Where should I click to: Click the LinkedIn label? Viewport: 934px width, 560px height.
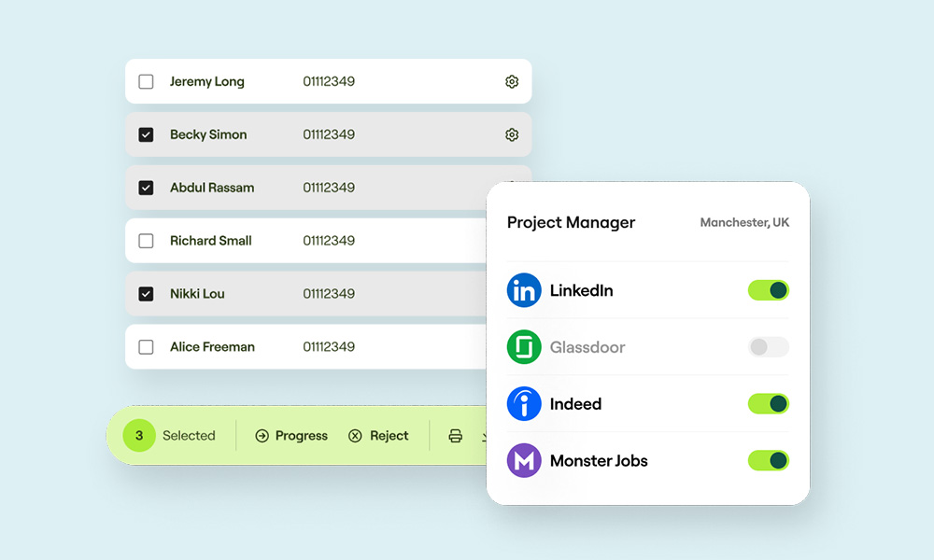(581, 290)
